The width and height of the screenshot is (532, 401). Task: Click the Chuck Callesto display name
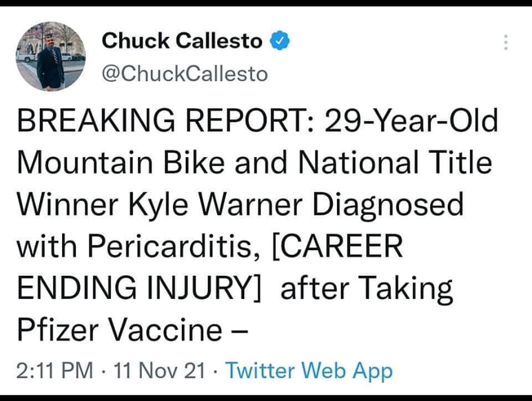[182, 40]
